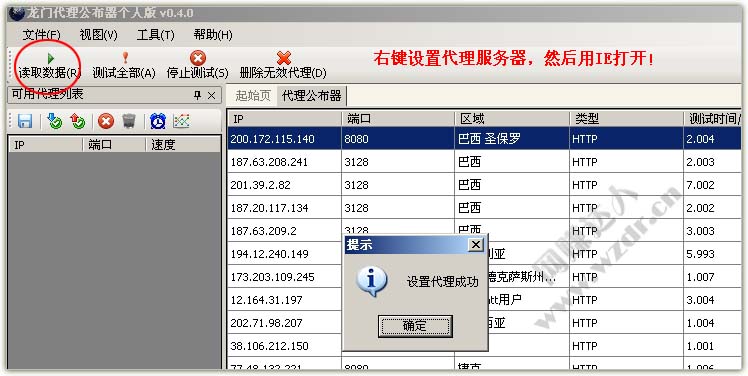Click the application icon in the title bar
This screenshot has width=748, height=376.
point(16,13)
